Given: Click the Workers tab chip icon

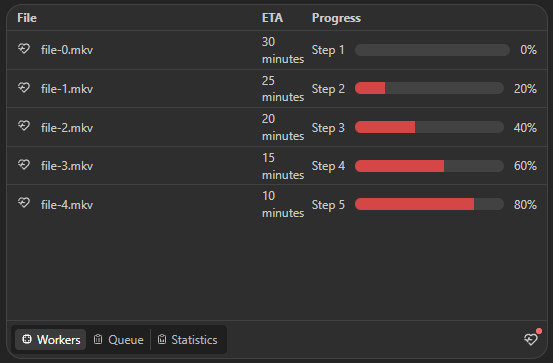Looking at the screenshot, I should 27,339.
